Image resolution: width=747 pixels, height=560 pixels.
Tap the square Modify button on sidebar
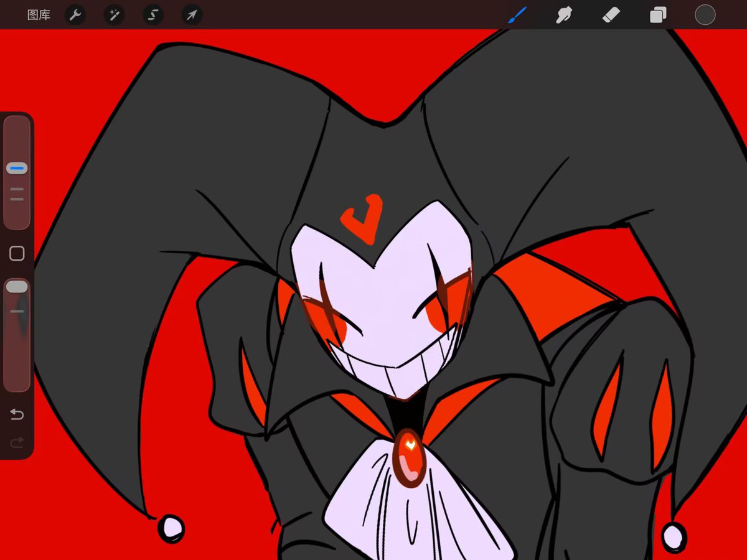17,253
